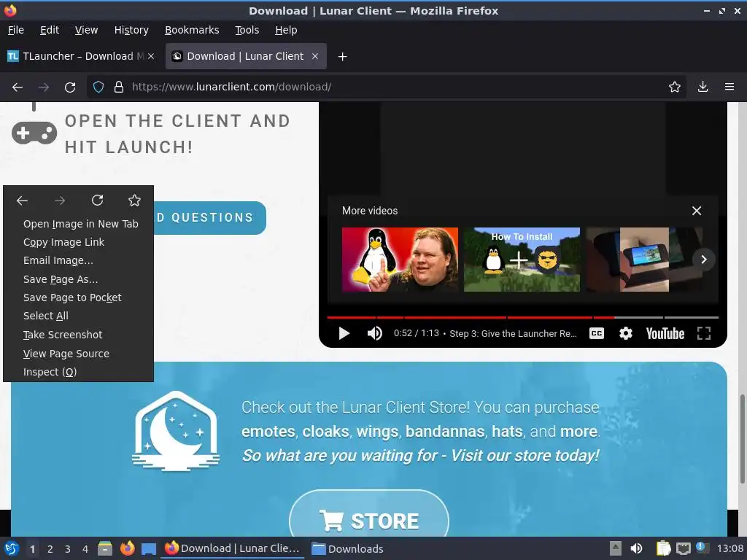Viewport: 747px width, 560px height.
Task: Click the video progress bar
Action: click(x=522, y=317)
